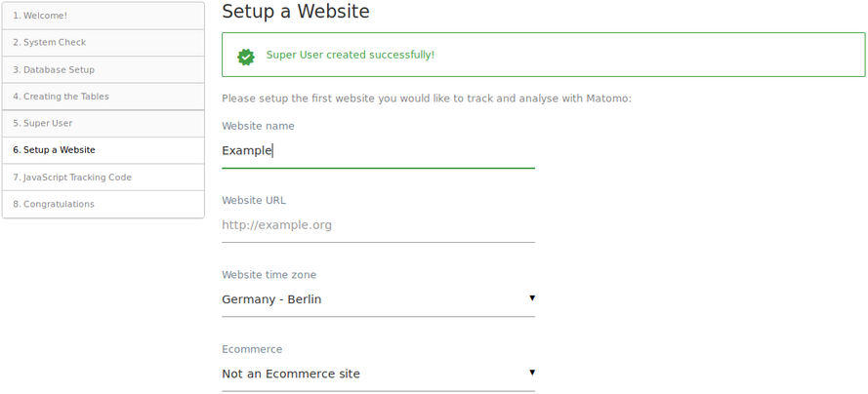Focus the Website name field containing Example
The height and width of the screenshot is (394, 868).
point(378,150)
